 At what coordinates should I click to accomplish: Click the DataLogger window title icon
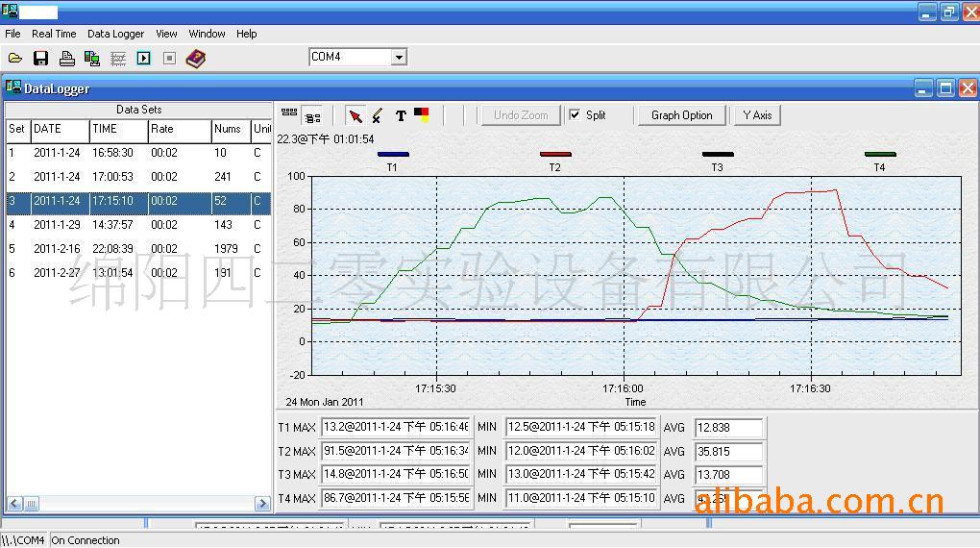coord(13,87)
